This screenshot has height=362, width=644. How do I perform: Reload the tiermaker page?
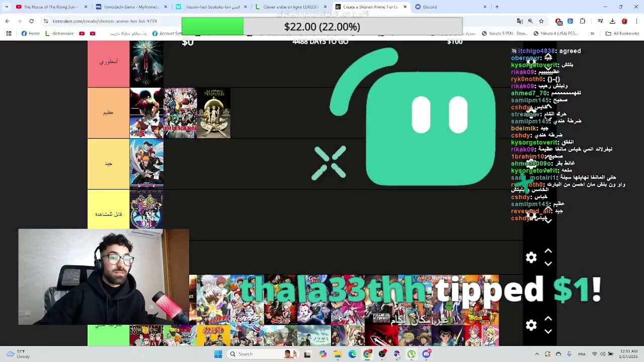coord(32,21)
